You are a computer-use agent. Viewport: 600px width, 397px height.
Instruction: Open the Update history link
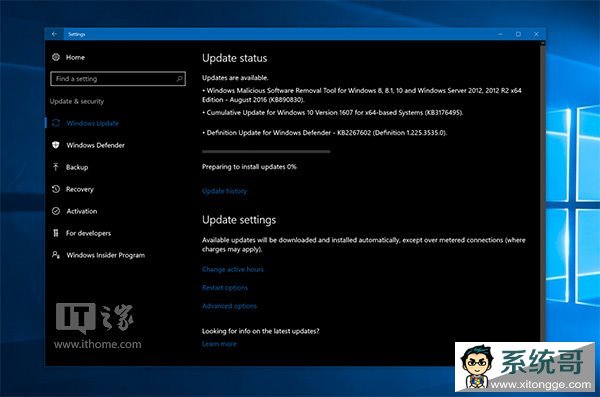point(224,191)
